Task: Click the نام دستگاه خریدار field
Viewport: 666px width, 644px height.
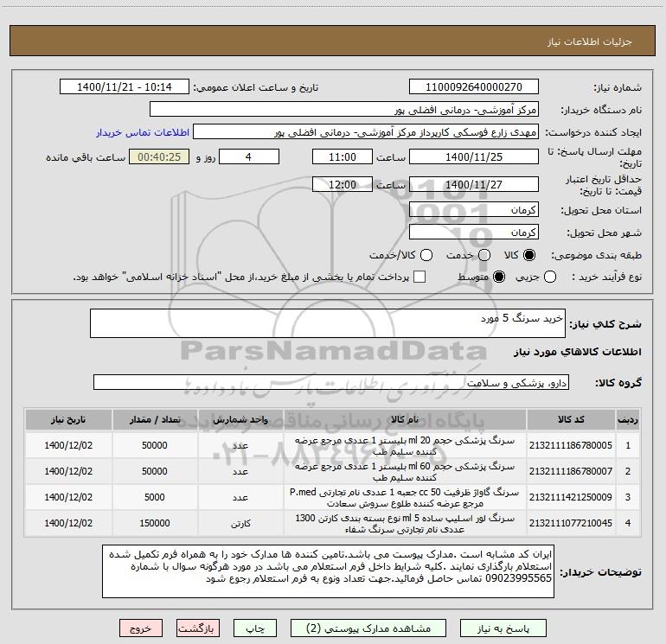Action: pos(344,110)
